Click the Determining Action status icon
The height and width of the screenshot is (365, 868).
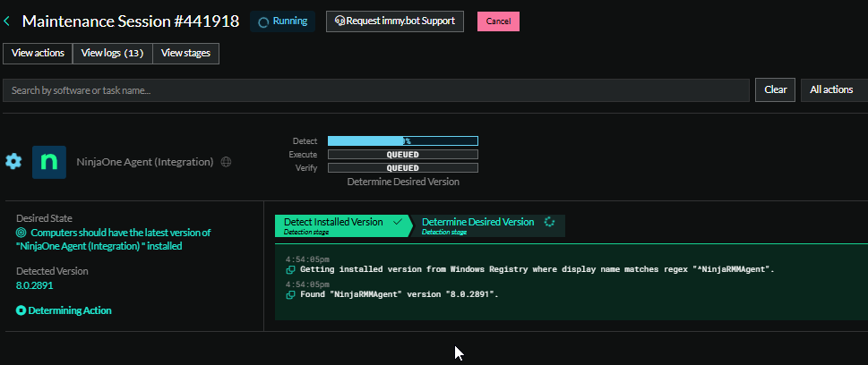pos(21,310)
